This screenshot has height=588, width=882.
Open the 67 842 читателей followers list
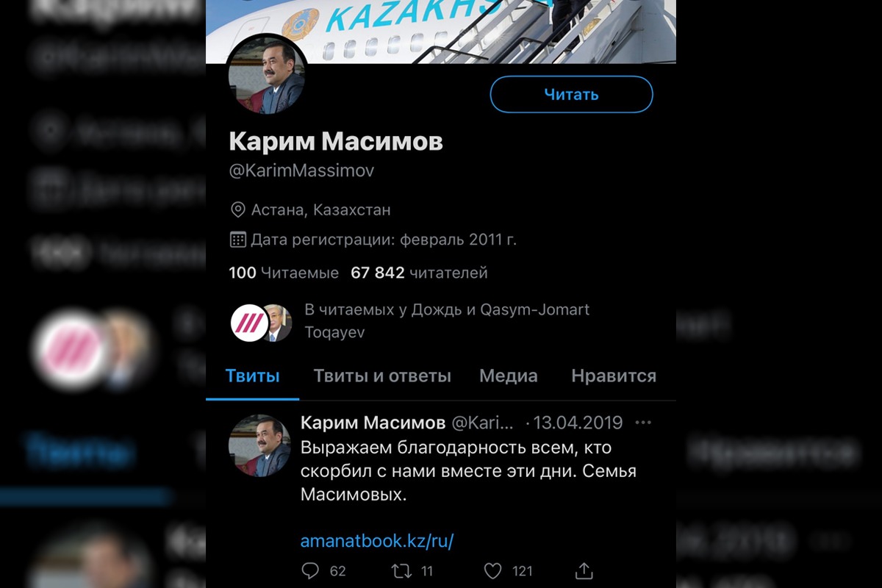click(x=420, y=273)
